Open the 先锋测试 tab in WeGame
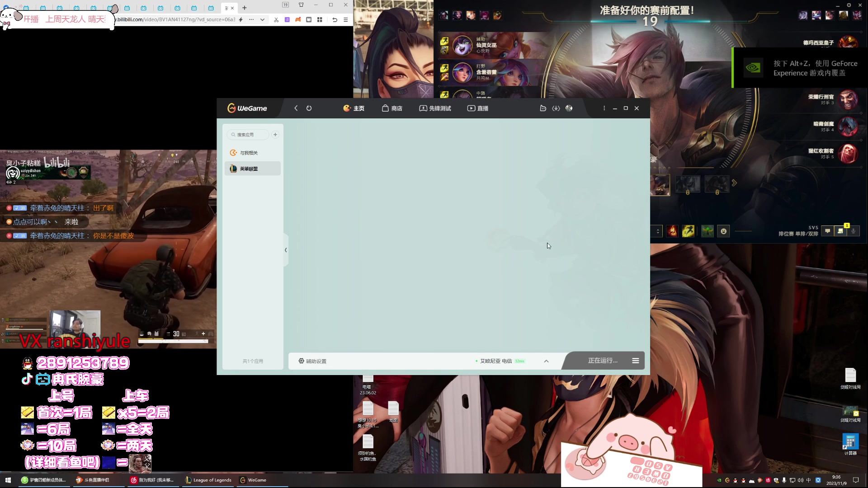 pyautogui.click(x=435, y=108)
